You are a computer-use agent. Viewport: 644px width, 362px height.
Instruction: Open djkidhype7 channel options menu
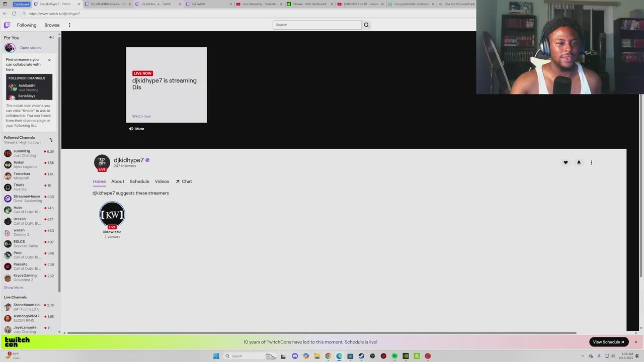tap(591, 162)
